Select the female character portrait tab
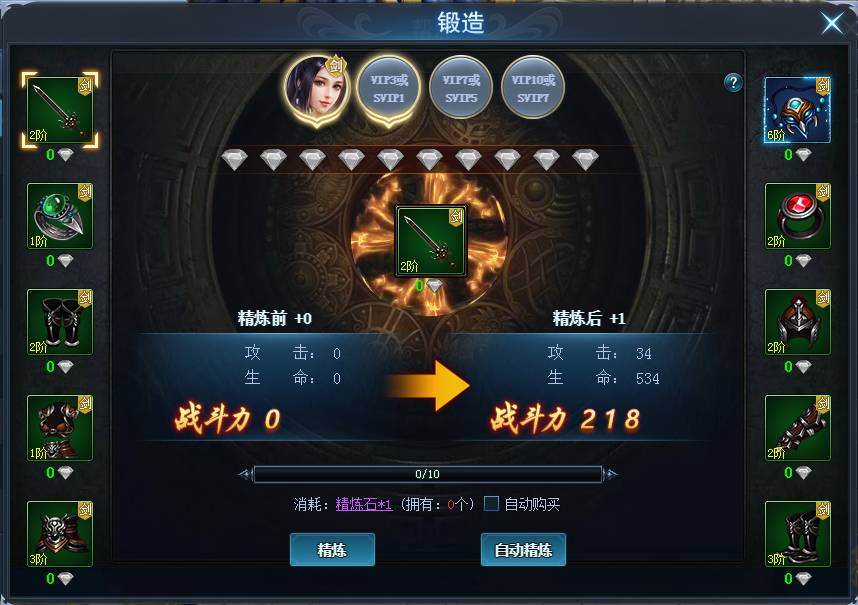 tap(317, 89)
